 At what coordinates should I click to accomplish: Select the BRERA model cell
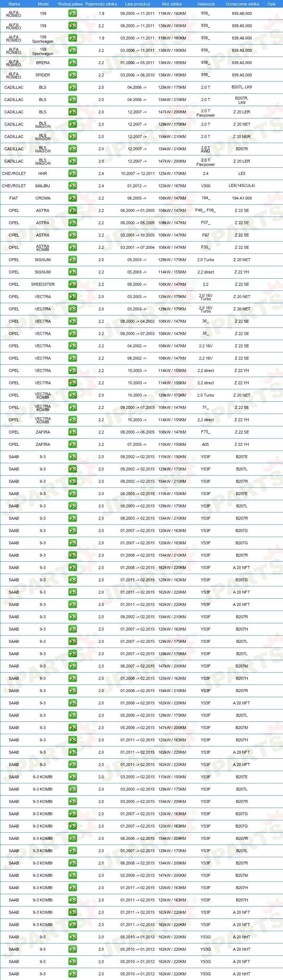tap(43, 63)
